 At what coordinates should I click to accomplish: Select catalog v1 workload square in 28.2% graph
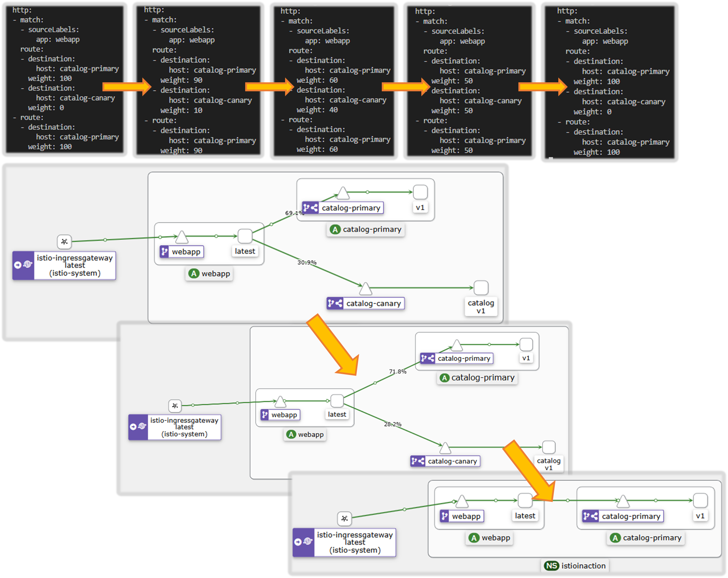[549, 447]
